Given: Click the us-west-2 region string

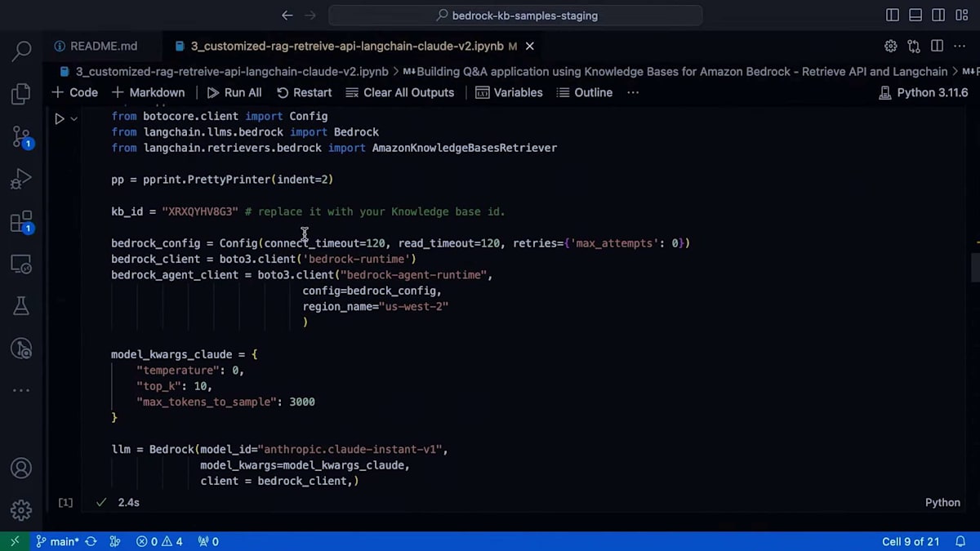Looking at the screenshot, I should (413, 307).
